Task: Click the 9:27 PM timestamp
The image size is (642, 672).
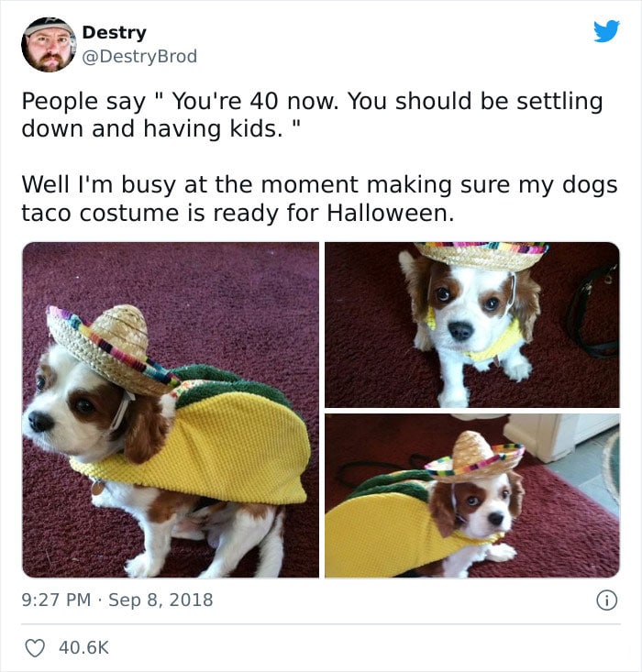Action: pos(56,600)
